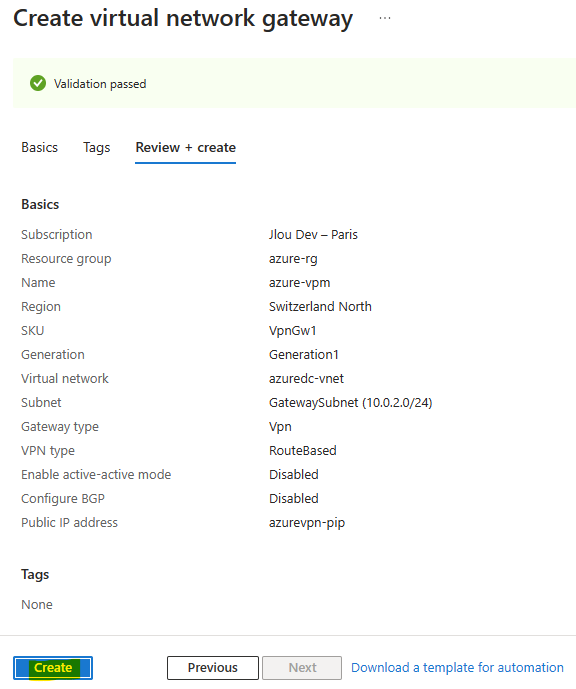Click the GatewaySubnet (10.0.2.0/24) value
The height and width of the screenshot is (689, 576).
[x=351, y=403]
